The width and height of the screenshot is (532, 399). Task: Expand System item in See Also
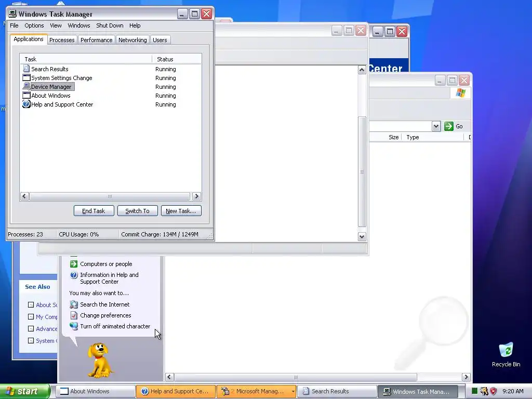pos(31,340)
